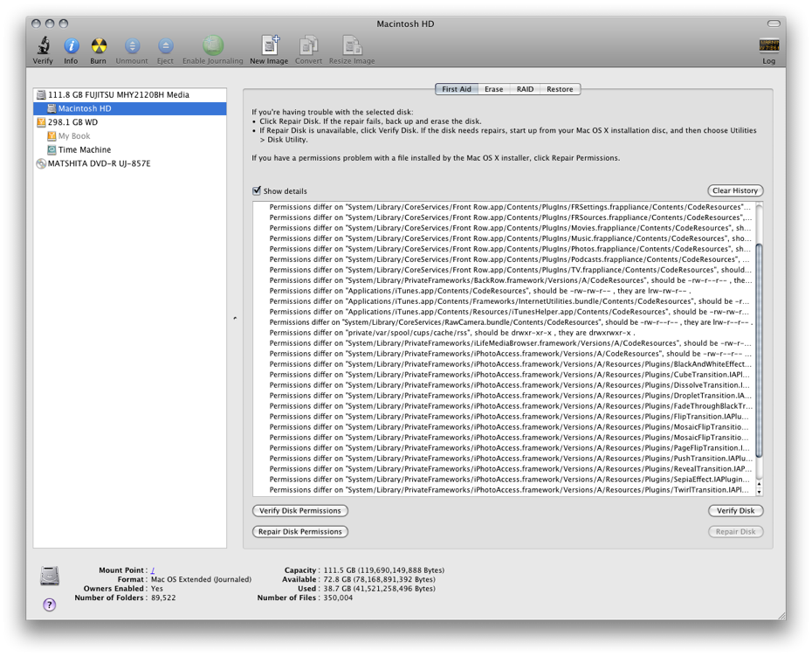
Task: Click the Clear History button
Action: [735, 190]
